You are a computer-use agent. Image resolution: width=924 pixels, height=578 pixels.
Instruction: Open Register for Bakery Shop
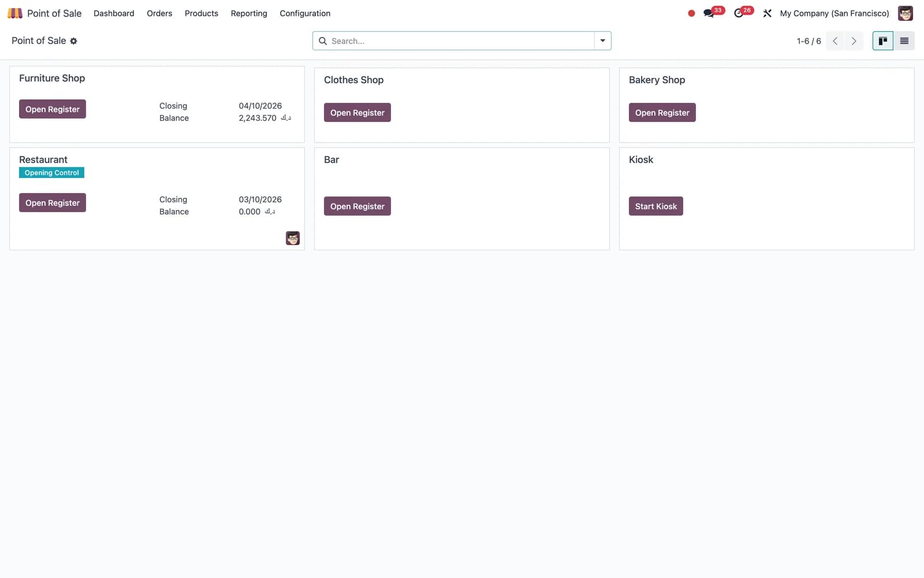[662, 113]
